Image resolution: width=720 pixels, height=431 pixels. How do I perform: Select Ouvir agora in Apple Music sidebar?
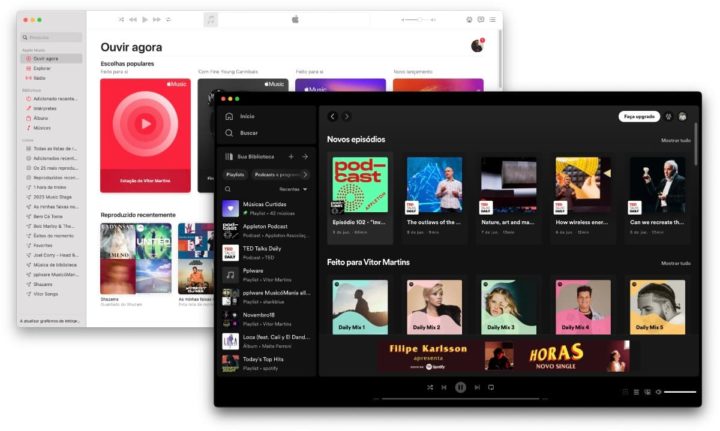point(51,59)
